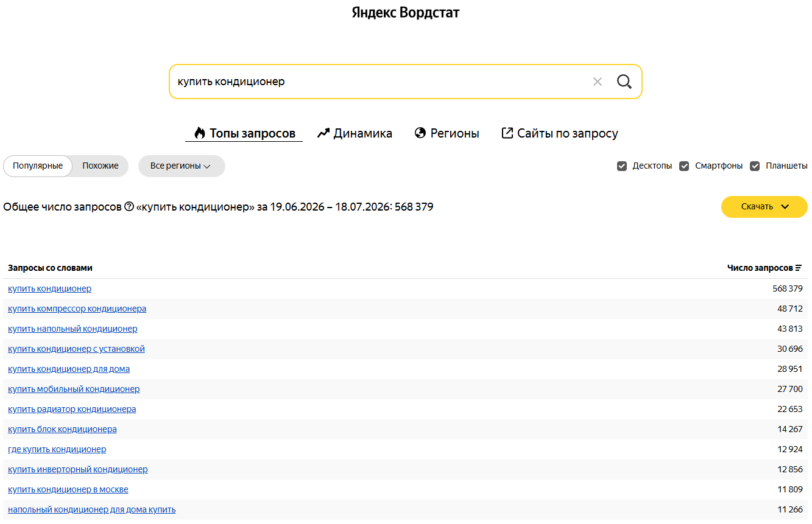Open the купить напольный кондиционер link
Viewport: 812px width, 524px height.
(72, 329)
